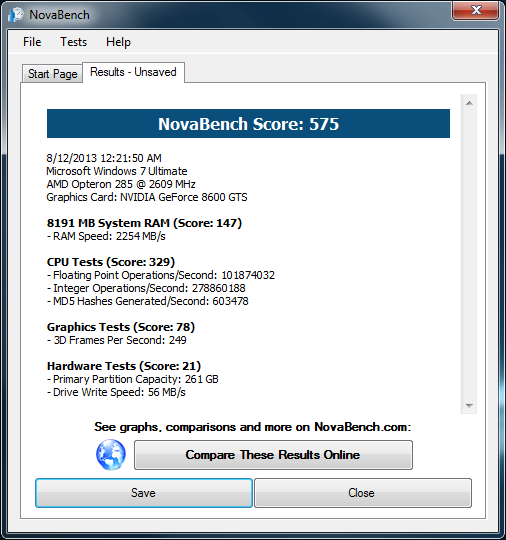Click the results panel scrollbar track
The height and width of the screenshot is (540, 506).
tap(469, 254)
